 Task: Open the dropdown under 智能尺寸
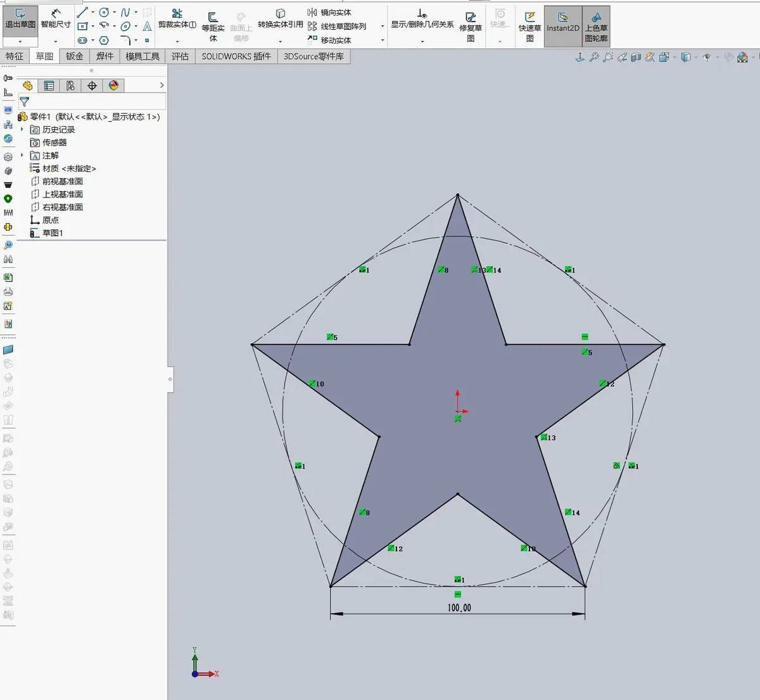56,41
